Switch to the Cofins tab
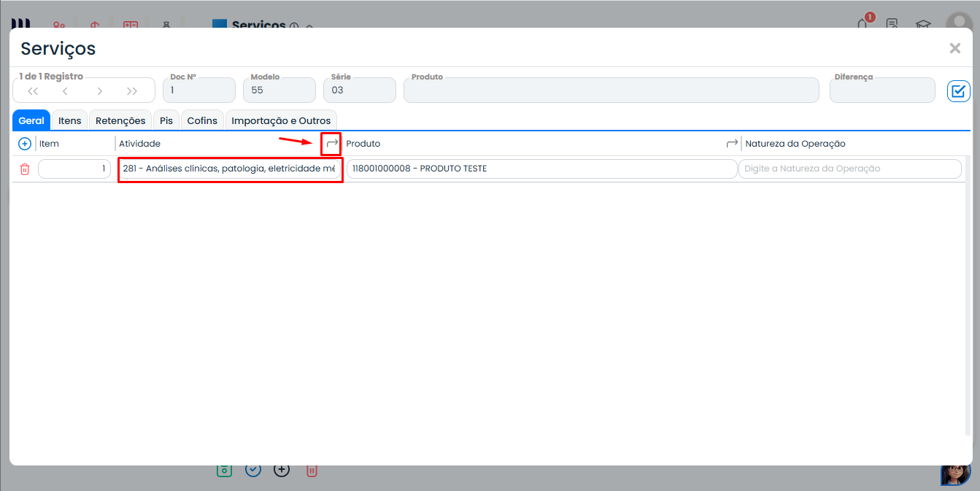The image size is (980, 491). (x=202, y=120)
